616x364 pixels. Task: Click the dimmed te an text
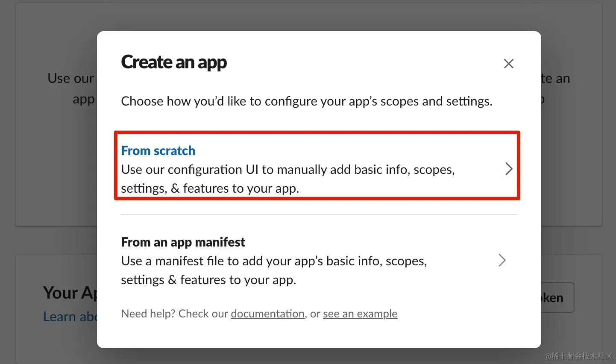click(x=556, y=79)
